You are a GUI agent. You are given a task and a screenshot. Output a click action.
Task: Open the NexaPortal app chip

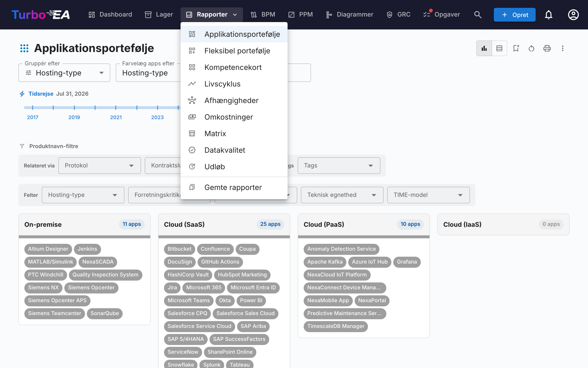(x=372, y=301)
